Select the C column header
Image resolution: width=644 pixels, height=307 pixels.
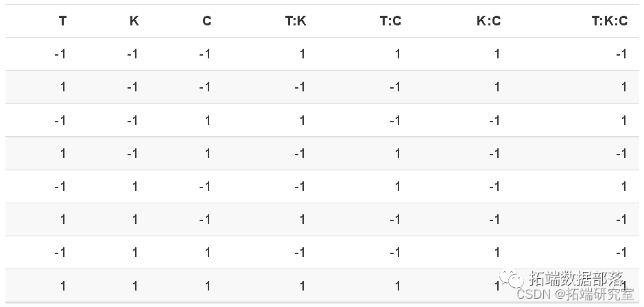pos(206,21)
